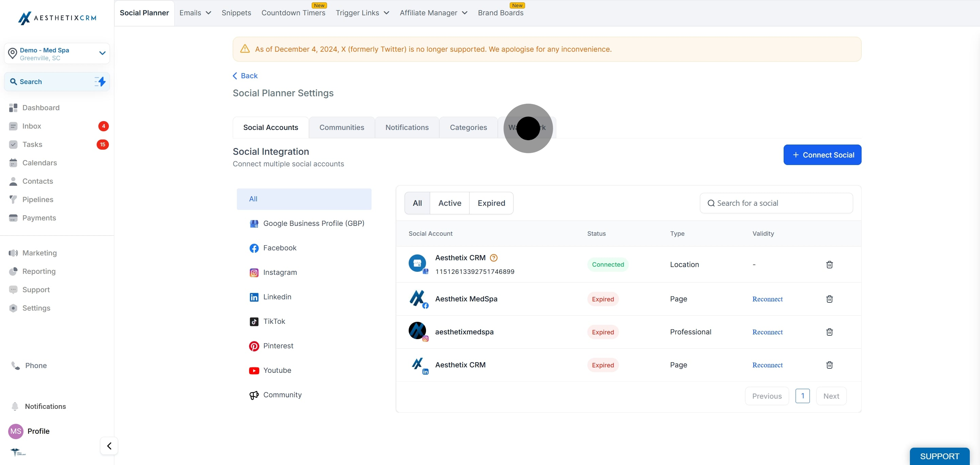Filter accounts by Pinterest
Screen dimensions: 980x465
[x=278, y=346]
